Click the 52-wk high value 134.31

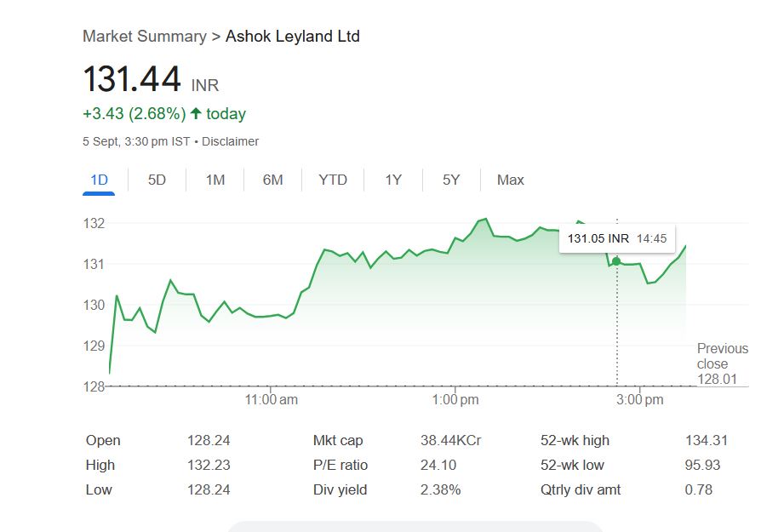click(x=707, y=441)
